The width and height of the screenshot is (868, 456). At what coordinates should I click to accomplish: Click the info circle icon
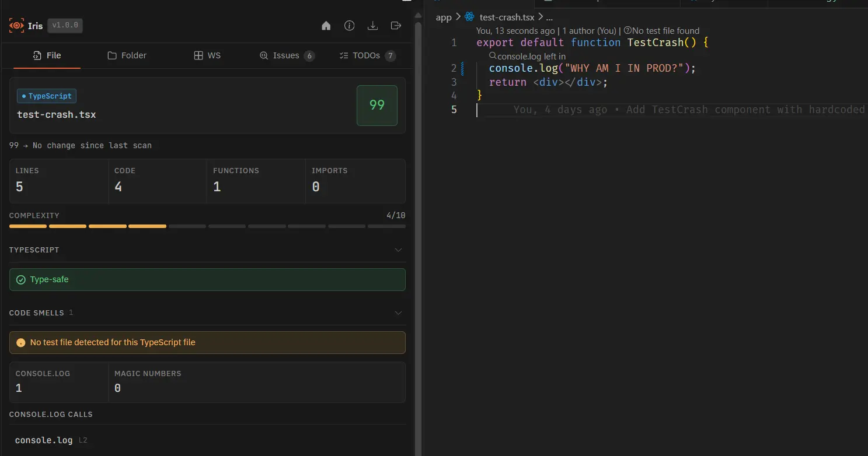[x=350, y=26]
